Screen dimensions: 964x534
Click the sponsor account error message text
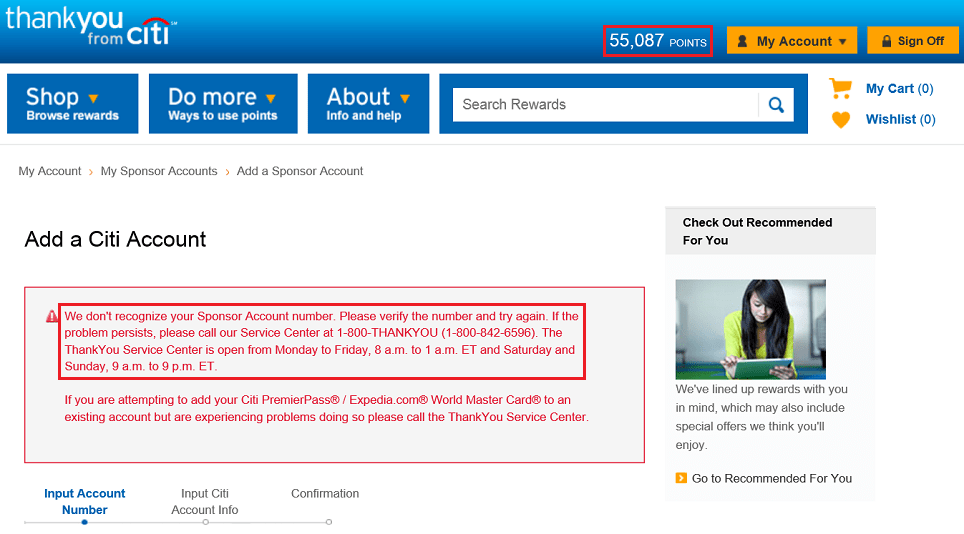[322, 341]
